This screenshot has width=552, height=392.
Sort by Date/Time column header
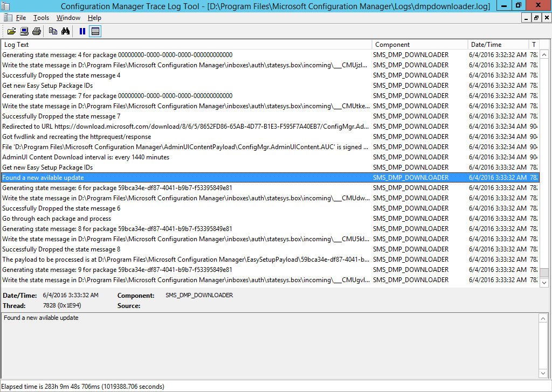click(498, 45)
